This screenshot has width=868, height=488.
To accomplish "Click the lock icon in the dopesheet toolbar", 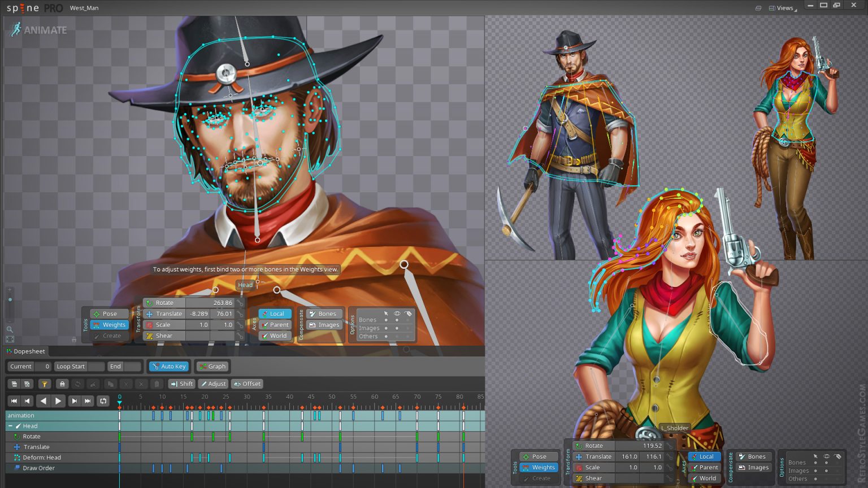I will point(62,384).
